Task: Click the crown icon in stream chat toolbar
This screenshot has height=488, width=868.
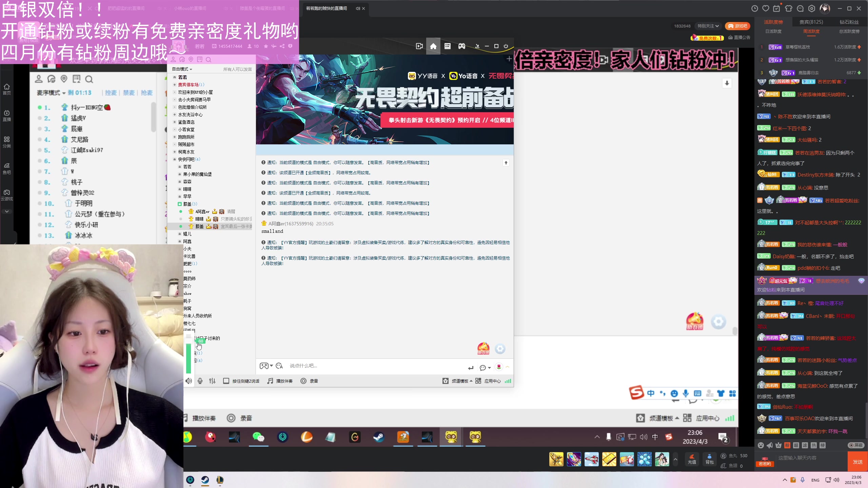Action: pos(778,445)
